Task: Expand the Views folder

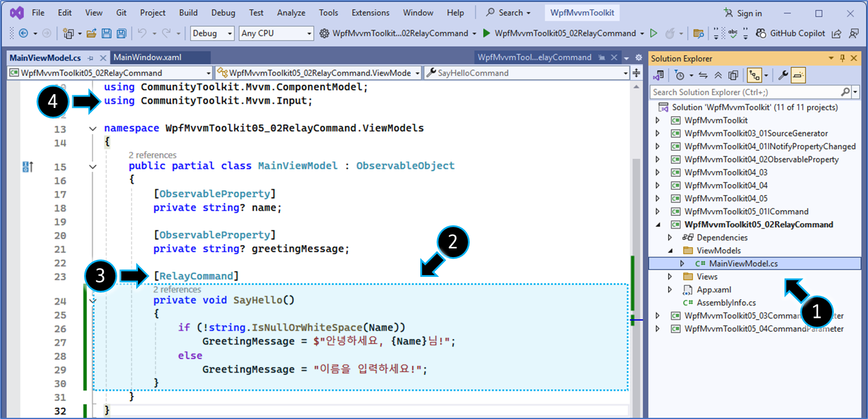Action: (670, 277)
